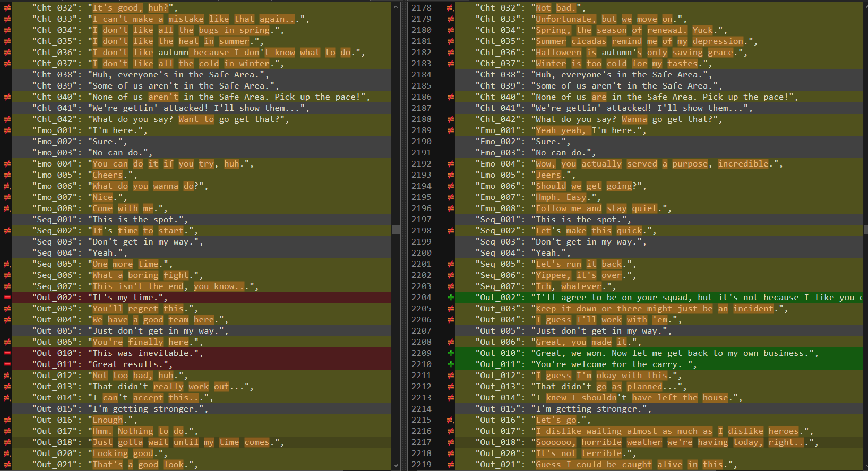
Task: Click the change marker on right line 2217
Action: pyautogui.click(x=450, y=442)
